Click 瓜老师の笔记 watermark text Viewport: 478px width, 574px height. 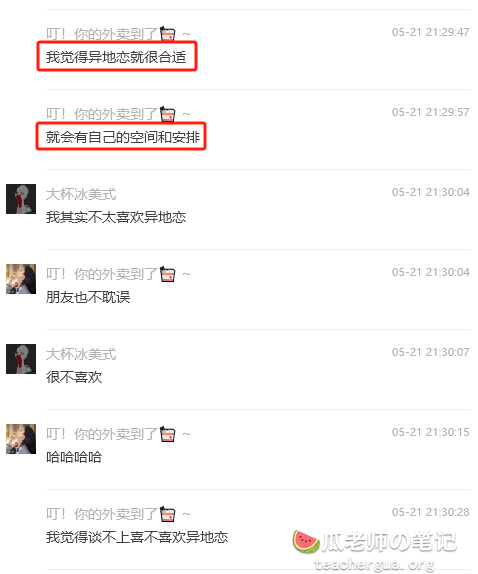(x=389, y=542)
